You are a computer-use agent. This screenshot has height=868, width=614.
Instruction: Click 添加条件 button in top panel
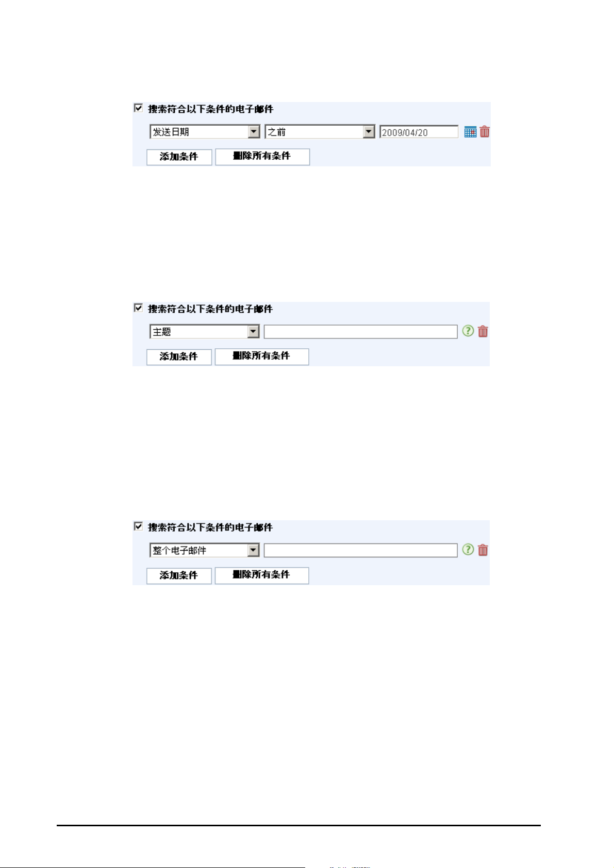(179, 157)
